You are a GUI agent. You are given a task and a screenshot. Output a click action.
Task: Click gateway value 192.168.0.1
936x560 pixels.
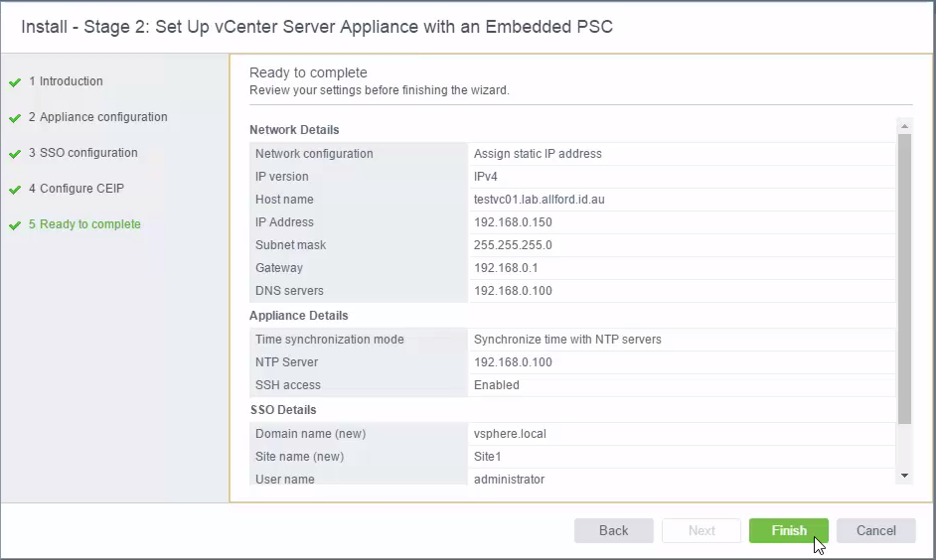506,268
